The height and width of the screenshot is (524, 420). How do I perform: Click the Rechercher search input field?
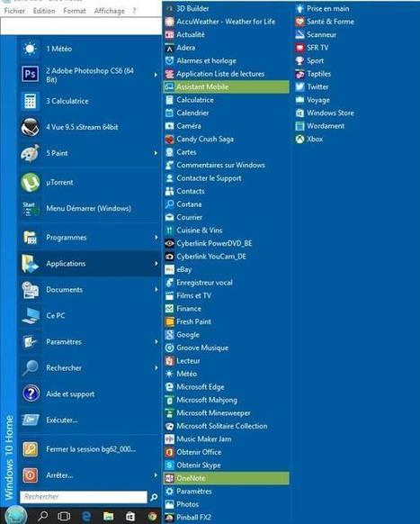(x=84, y=497)
